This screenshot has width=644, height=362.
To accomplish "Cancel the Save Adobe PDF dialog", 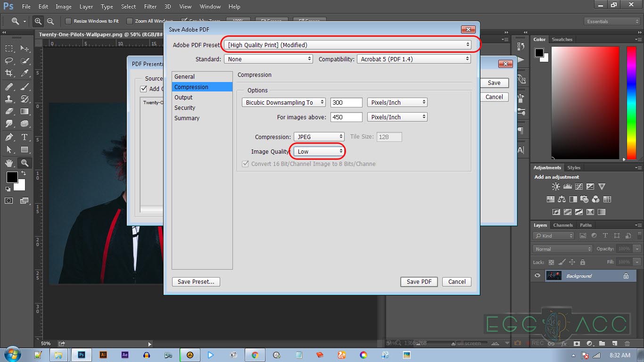I will 457,281.
